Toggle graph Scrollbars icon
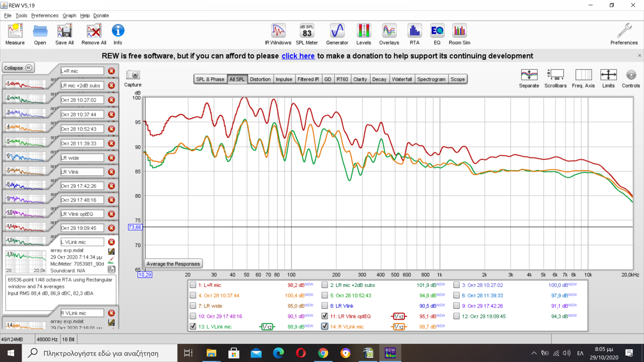The width and height of the screenshot is (644, 362). coord(555,78)
